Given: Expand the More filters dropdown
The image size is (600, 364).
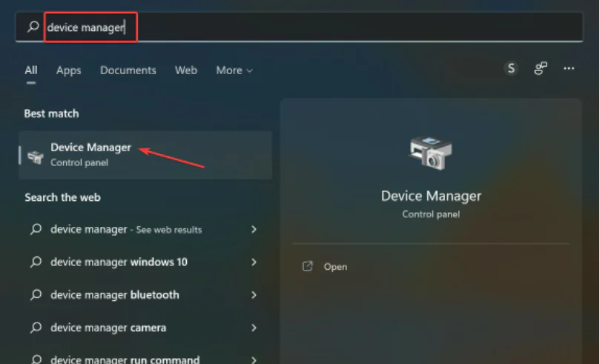Looking at the screenshot, I should [234, 70].
